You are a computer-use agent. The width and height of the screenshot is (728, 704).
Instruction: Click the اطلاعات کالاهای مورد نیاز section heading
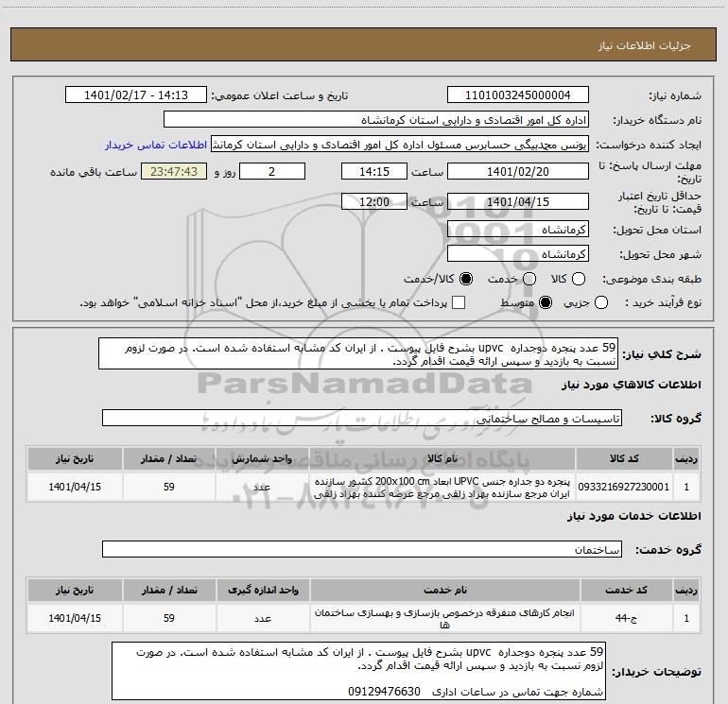[631, 385]
